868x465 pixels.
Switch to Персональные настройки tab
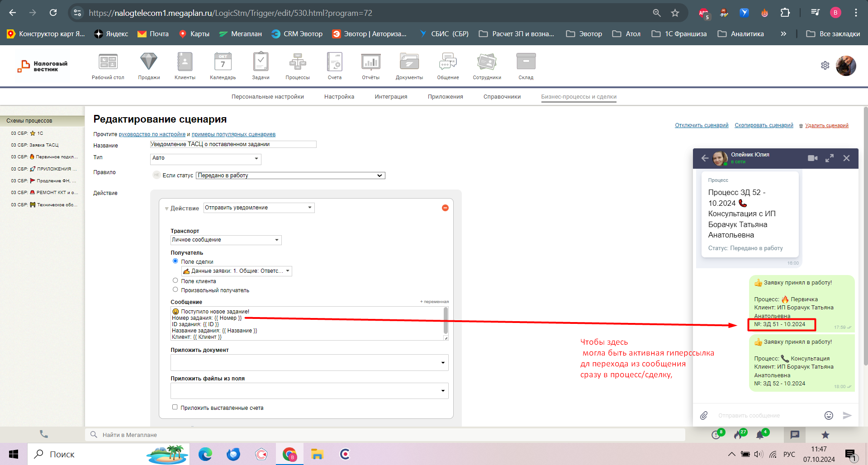click(268, 97)
